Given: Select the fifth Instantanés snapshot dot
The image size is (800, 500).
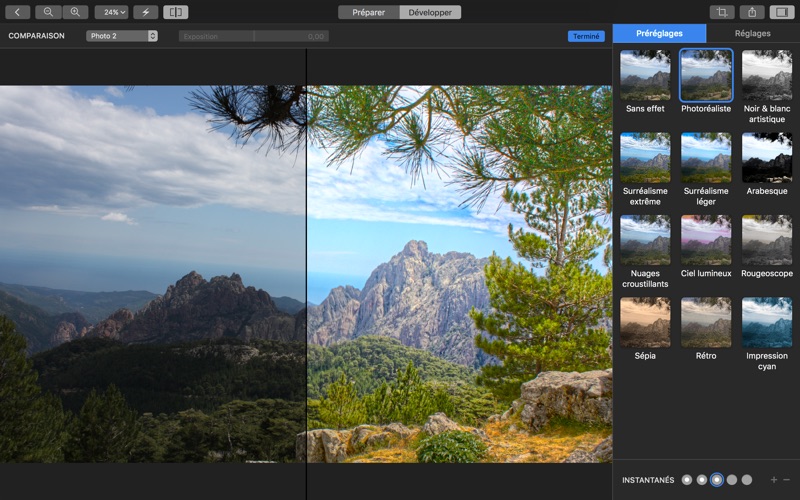Looking at the screenshot, I should point(747,480).
